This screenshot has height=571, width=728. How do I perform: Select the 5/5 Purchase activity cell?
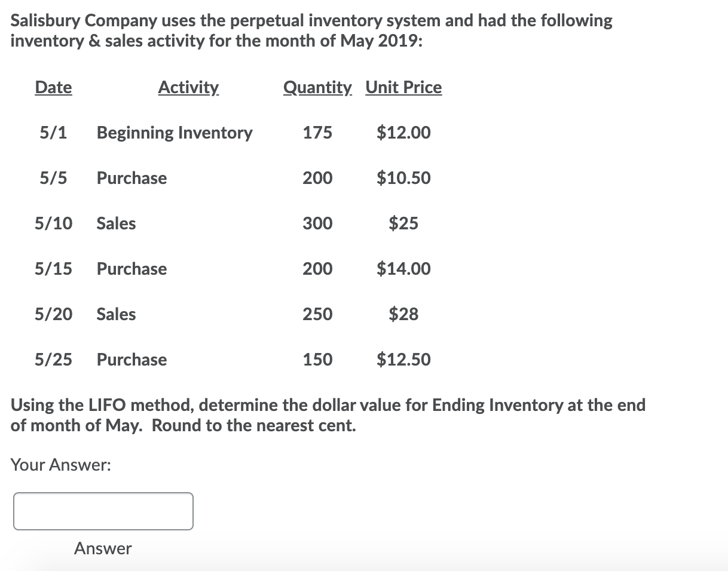click(x=132, y=178)
